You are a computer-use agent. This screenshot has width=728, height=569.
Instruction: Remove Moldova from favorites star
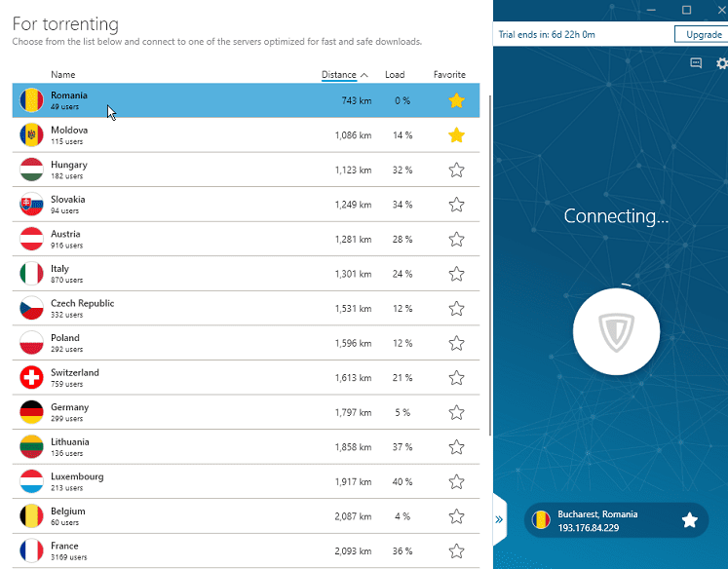coord(456,135)
